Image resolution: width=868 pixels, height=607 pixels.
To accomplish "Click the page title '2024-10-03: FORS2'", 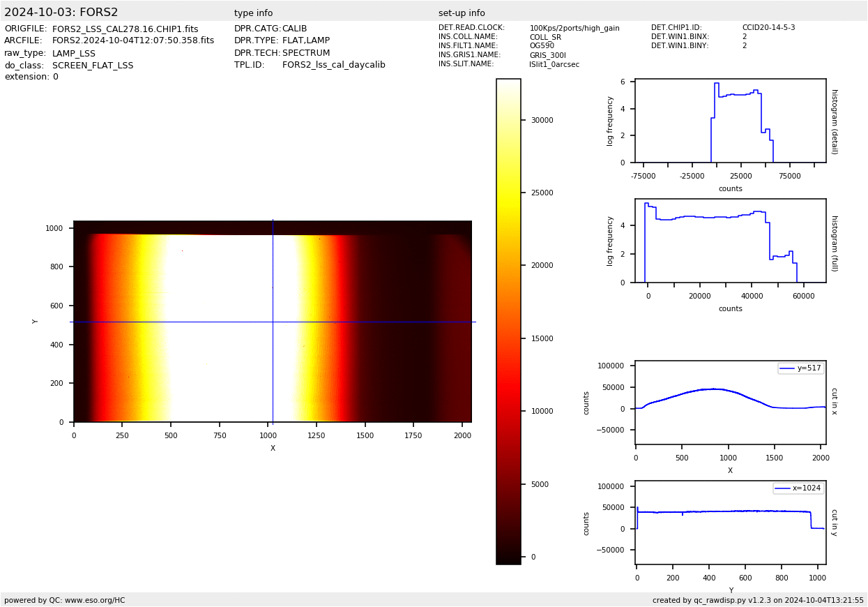I will point(61,13).
